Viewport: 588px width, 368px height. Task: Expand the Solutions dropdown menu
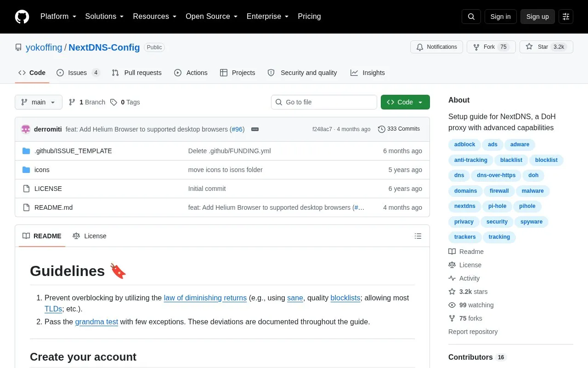104,17
